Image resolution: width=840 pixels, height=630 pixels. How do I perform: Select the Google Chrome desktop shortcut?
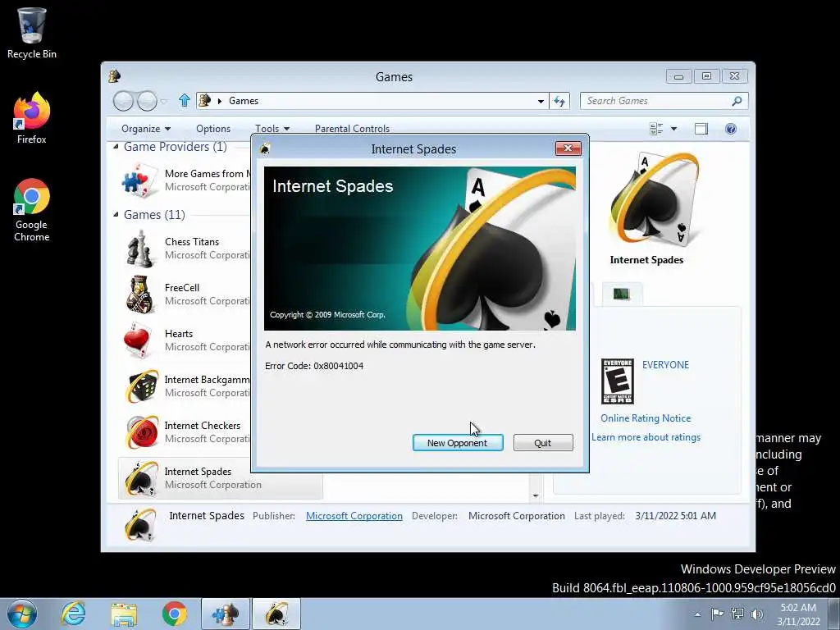click(32, 209)
